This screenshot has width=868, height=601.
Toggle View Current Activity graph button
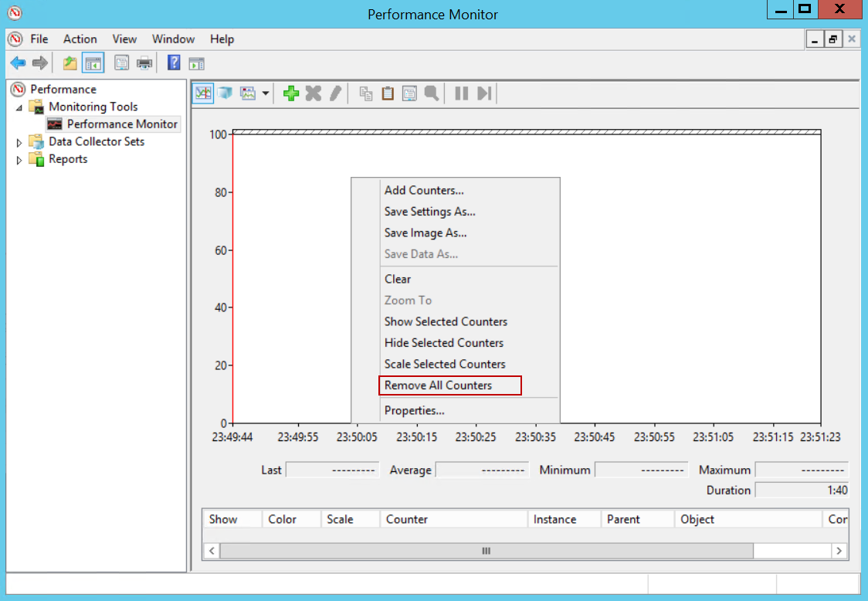click(203, 93)
